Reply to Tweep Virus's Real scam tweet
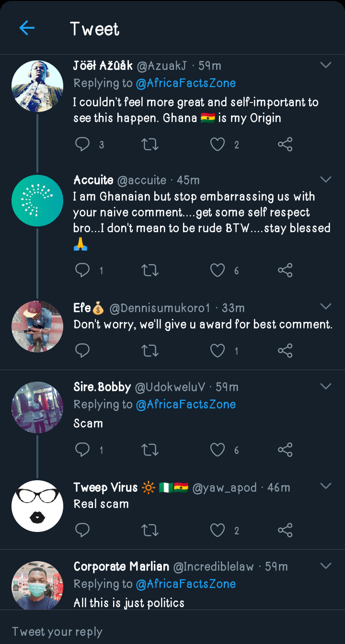 click(x=83, y=530)
